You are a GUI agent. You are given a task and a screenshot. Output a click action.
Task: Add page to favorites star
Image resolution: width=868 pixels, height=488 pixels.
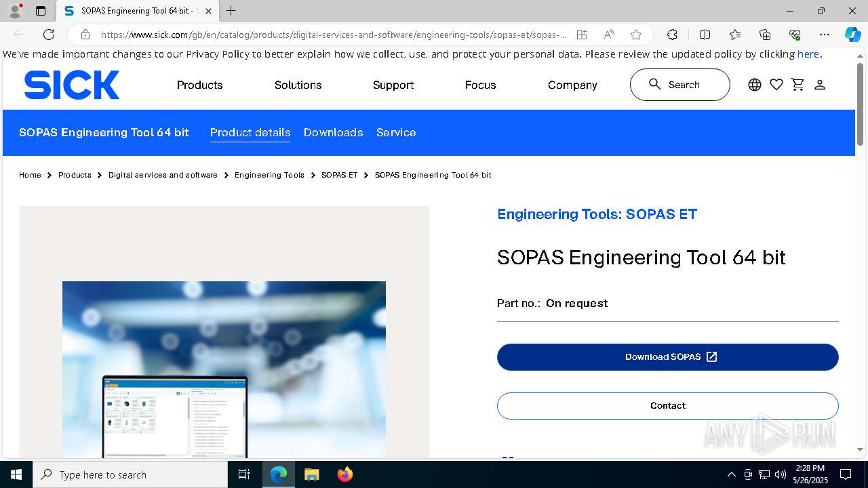coord(636,35)
